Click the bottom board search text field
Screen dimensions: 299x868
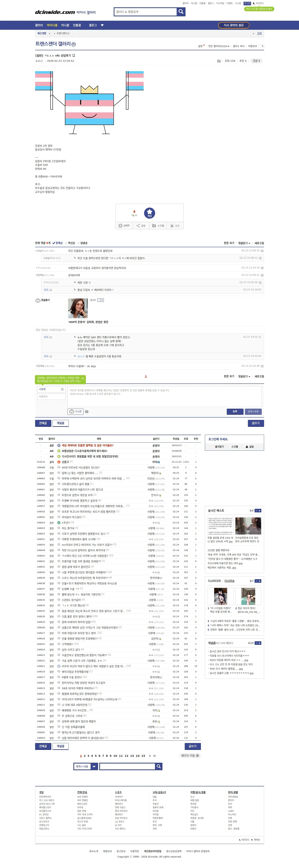pyautogui.click(x=127, y=766)
